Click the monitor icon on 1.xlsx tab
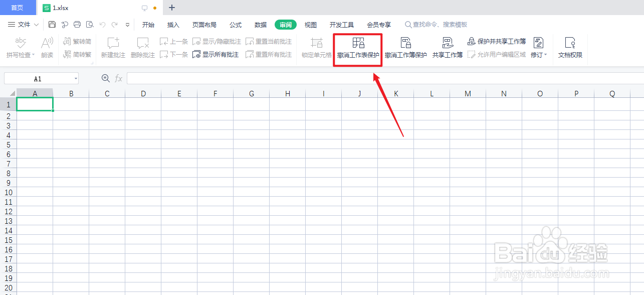The width and height of the screenshot is (644, 295). click(145, 8)
